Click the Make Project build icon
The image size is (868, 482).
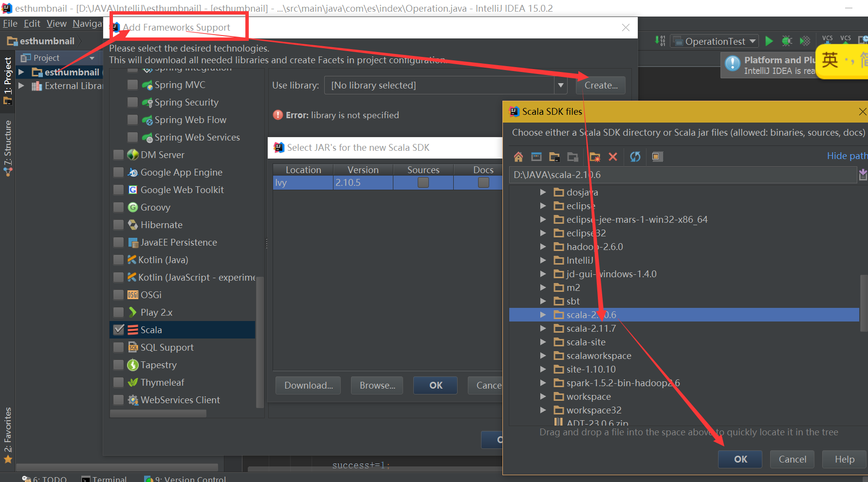coord(660,41)
